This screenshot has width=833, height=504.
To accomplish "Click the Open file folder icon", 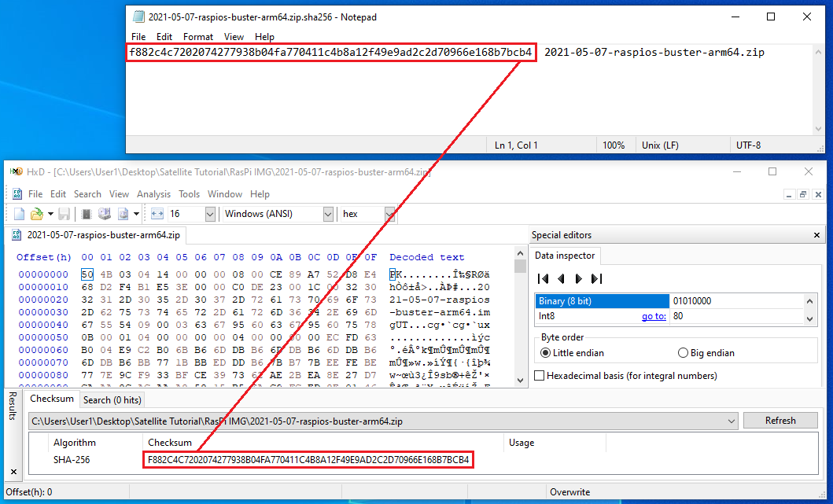I will click(35, 214).
